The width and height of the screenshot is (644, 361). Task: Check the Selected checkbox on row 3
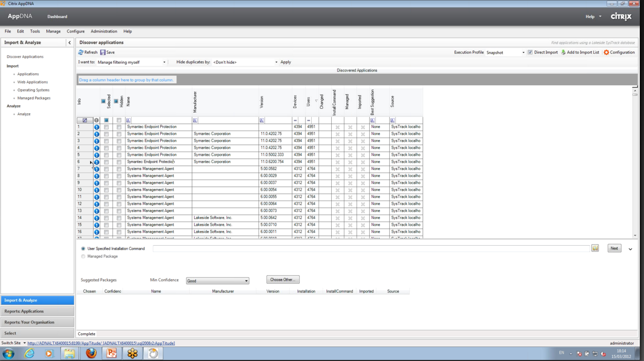click(x=106, y=141)
